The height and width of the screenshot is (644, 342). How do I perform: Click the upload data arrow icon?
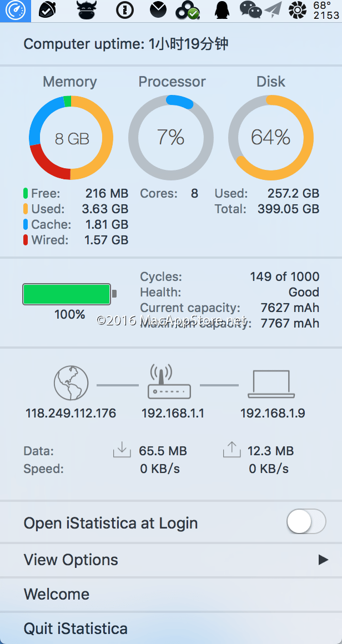pos(232,450)
